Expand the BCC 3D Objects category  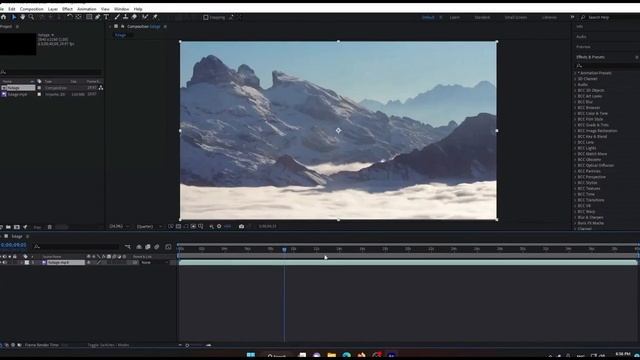tap(576, 90)
